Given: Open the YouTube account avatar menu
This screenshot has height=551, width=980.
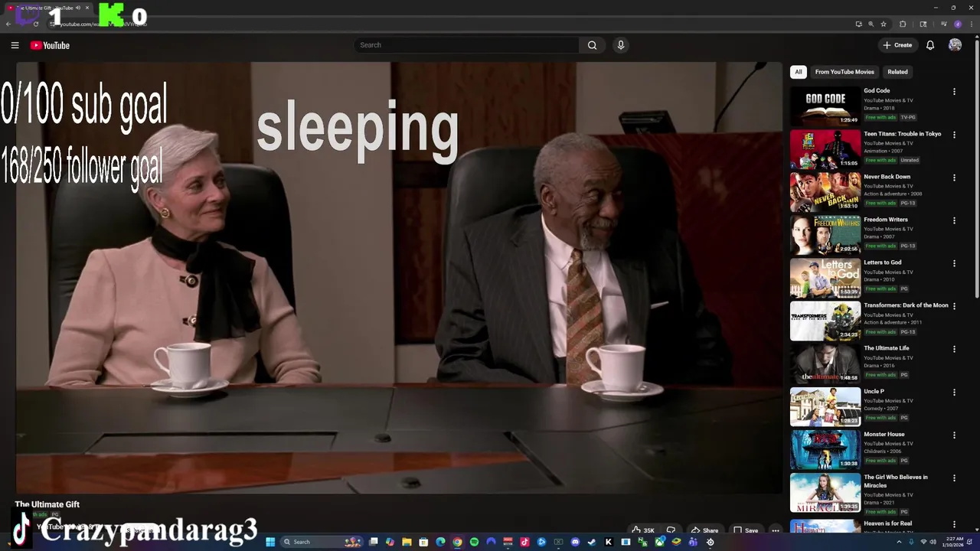Looking at the screenshot, I should pos(955,45).
